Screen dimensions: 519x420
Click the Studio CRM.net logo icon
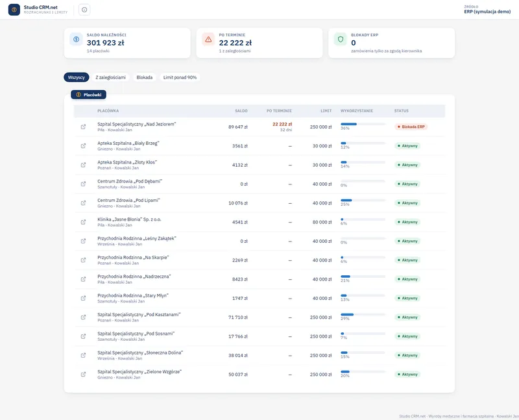coord(14,10)
